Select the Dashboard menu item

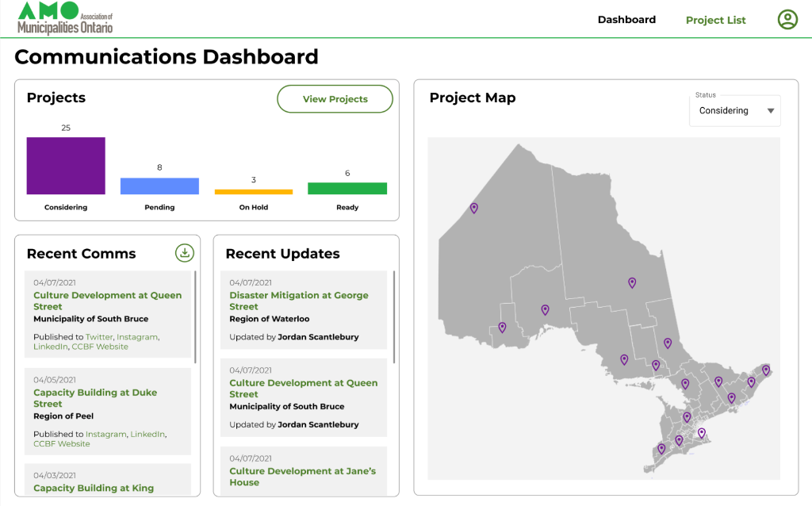(626, 19)
